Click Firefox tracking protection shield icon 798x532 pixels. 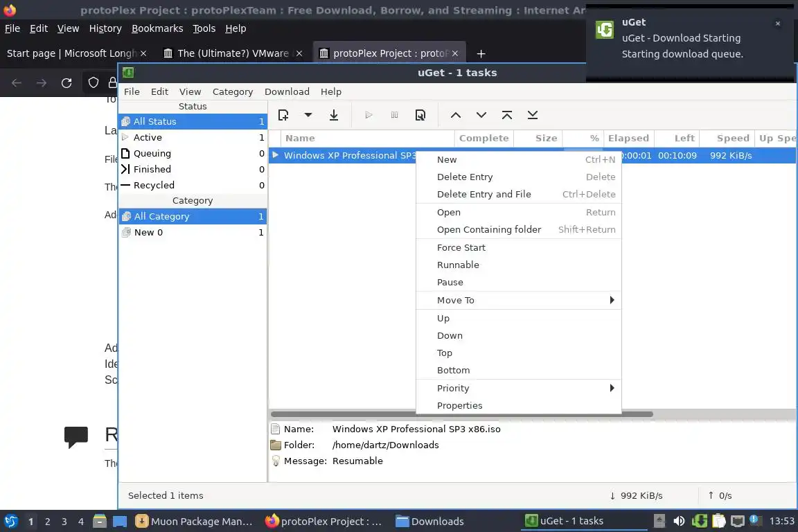[x=93, y=83]
